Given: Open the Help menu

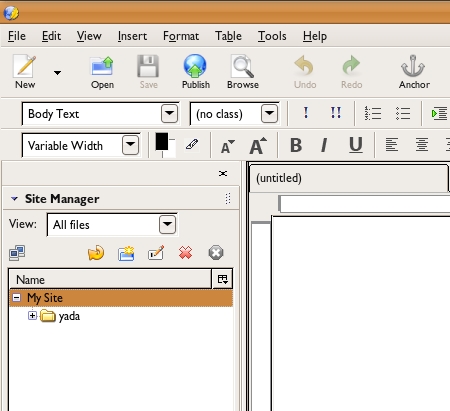Looking at the screenshot, I should click(x=315, y=36).
